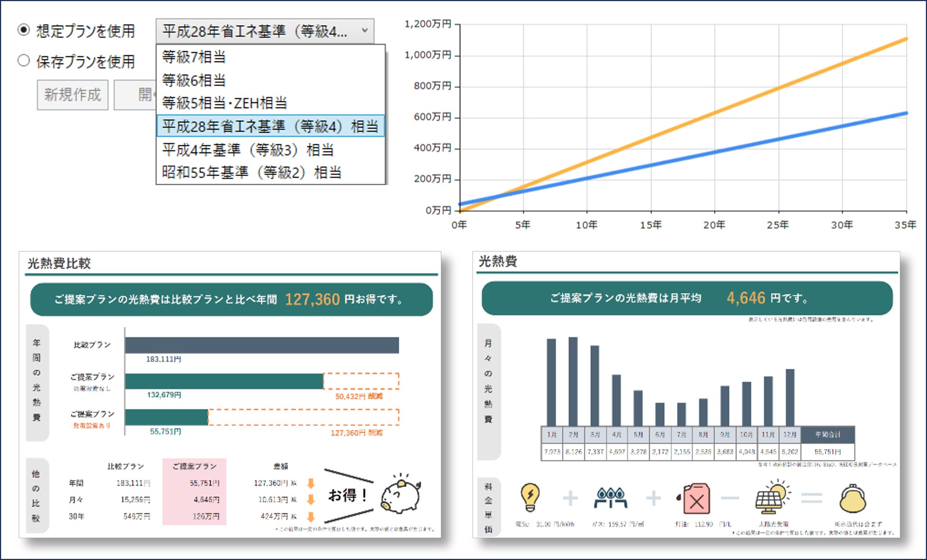
Task: Select the 保存プランを使用 radio button
Action: 24,61
